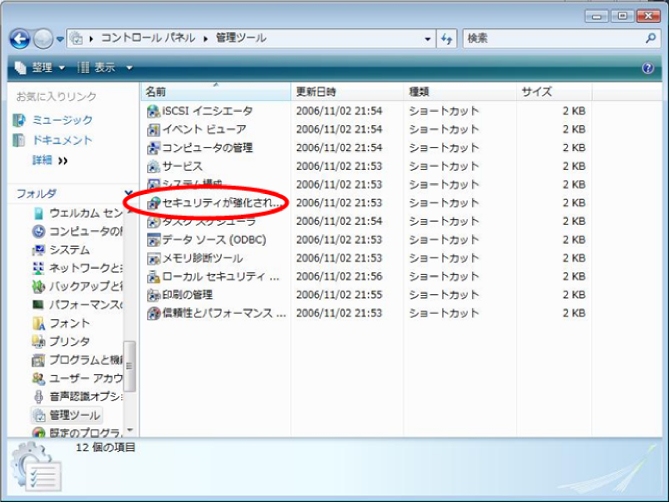Image resolution: width=670 pixels, height=503 pixels.
Task: Open ミュージック favorite link
Action: pyautogui.click(x=62, y=120)
